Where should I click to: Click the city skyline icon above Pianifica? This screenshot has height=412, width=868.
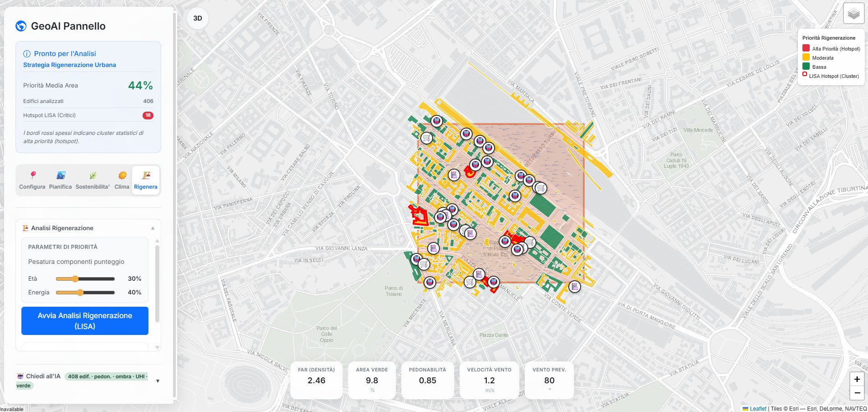pos(61,175)
